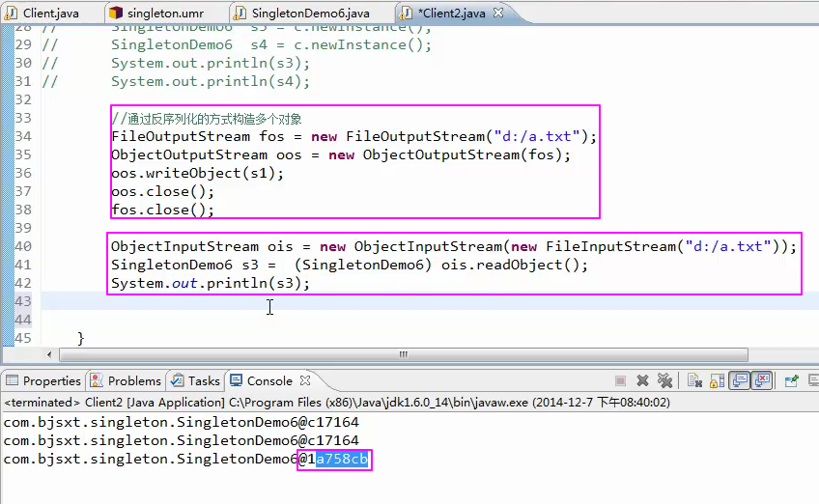Click the left arrow of horizontal scrollbar

tap(49, 354)
